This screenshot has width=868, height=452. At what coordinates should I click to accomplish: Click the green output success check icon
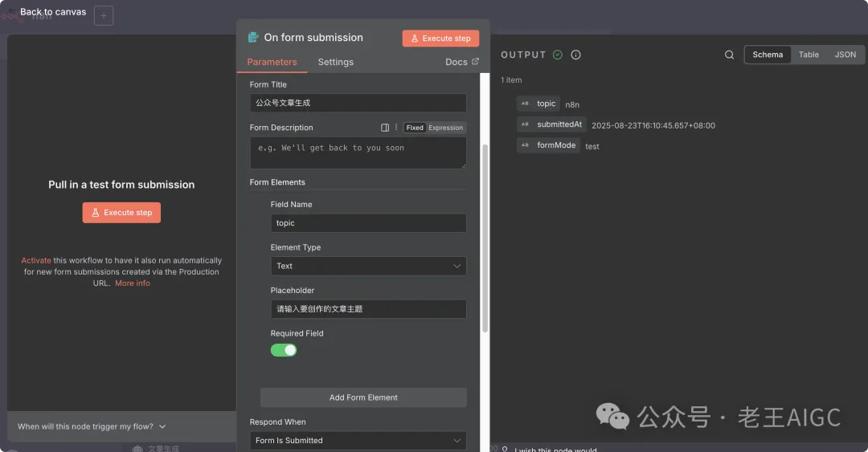[x=558, y=55]
